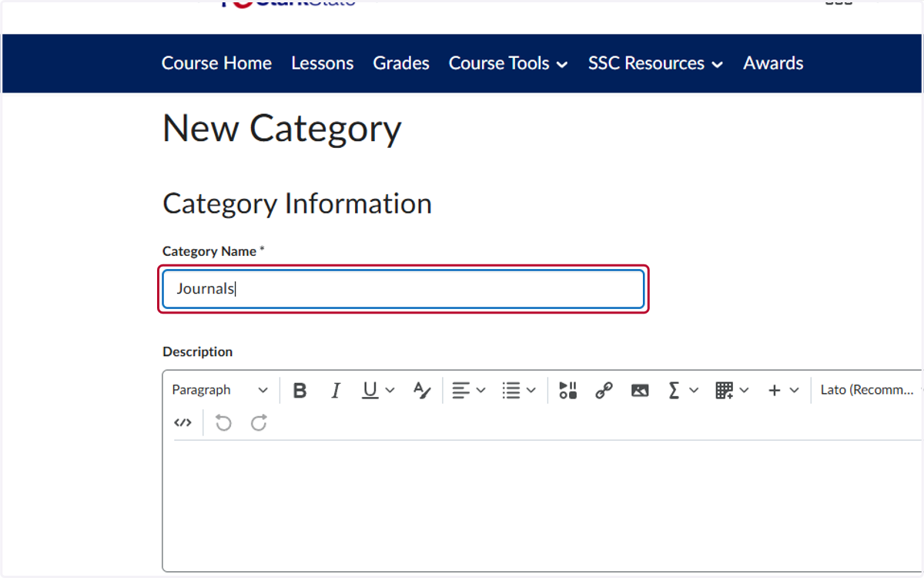Toggle Italic formatting in the editor
The width and height of the screenshot is (924, 578).
coord(336,391)
